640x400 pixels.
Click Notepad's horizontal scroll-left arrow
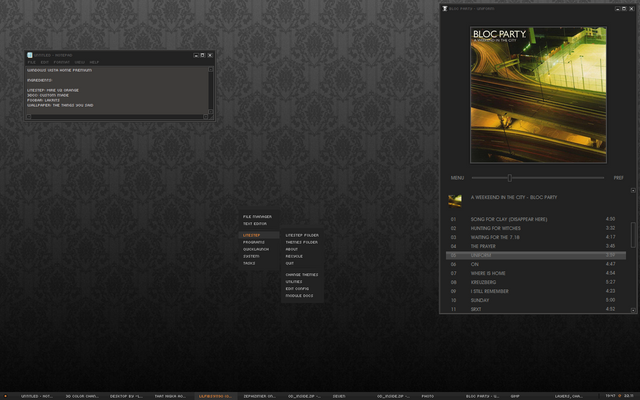(29, 117)
